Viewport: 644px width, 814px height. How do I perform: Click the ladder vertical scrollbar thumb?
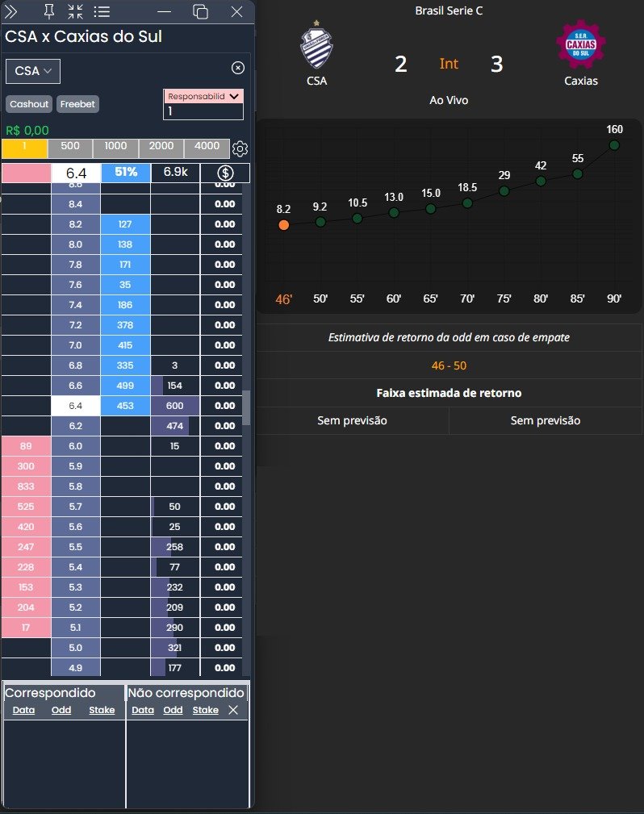pos(247,407)
